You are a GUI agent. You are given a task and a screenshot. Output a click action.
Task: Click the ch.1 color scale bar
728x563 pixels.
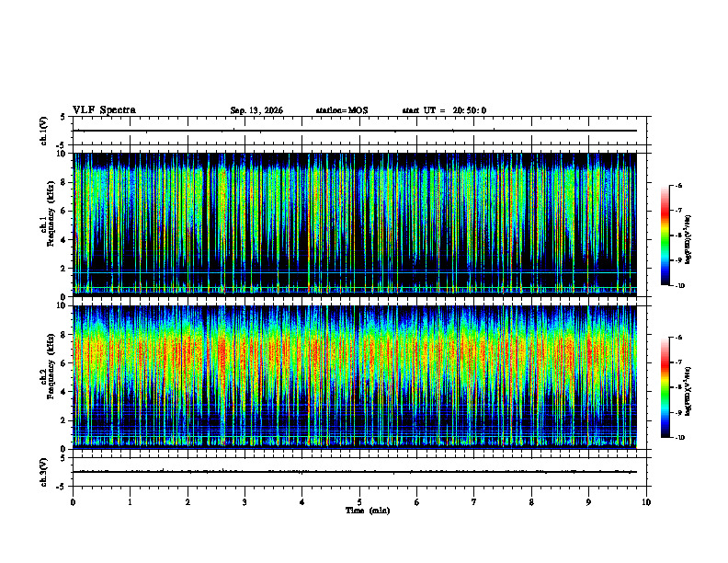coord(665,236)
